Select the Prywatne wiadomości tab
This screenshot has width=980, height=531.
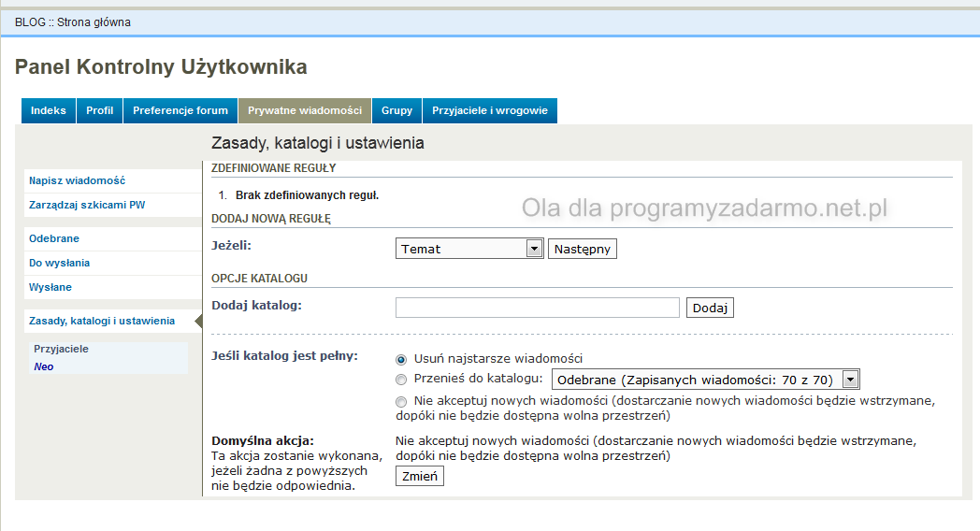click(305, 110)
